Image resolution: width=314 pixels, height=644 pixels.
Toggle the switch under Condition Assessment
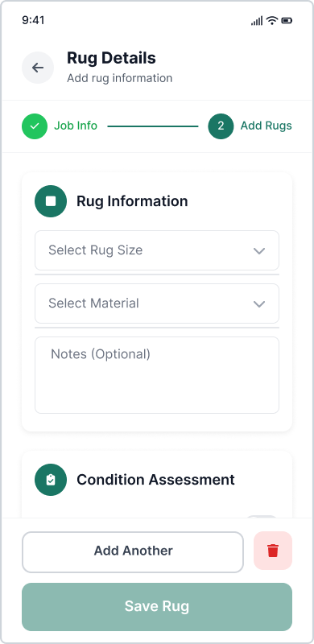262,516
